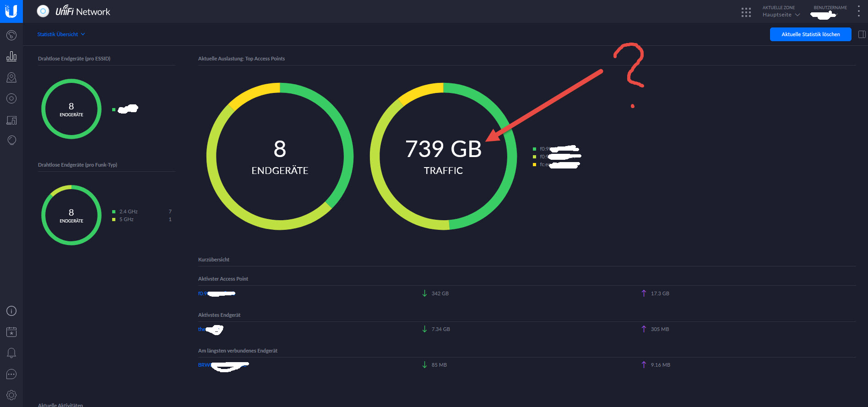
Task: Open the Settings gear icon
Action: 11,395
